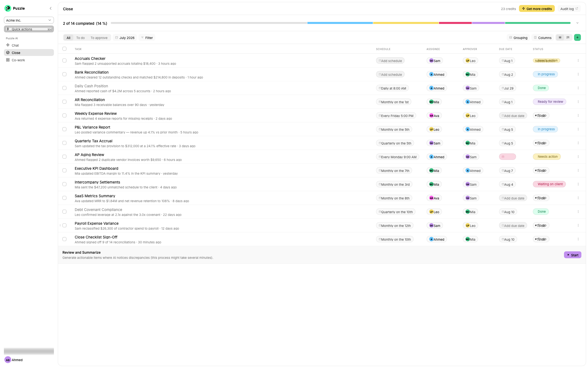Click the empty red due date for AP Aging Review
Screen dimensions: 588x368
(507, 157)
